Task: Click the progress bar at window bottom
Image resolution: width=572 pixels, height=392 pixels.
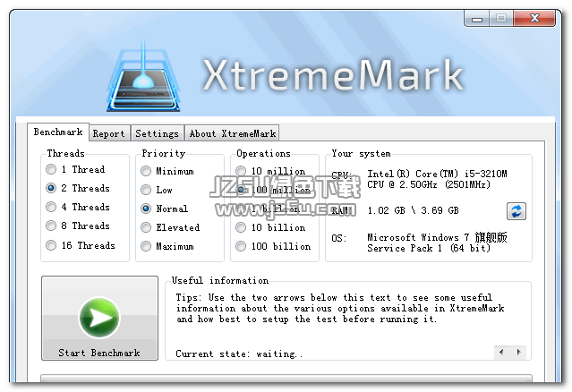Action: 286,379
